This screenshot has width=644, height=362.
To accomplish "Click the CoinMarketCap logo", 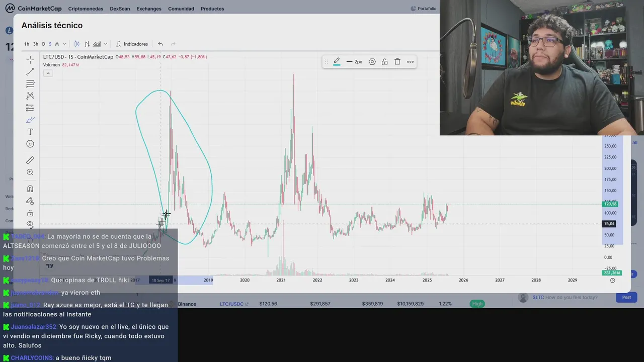I will click(33, 9).
